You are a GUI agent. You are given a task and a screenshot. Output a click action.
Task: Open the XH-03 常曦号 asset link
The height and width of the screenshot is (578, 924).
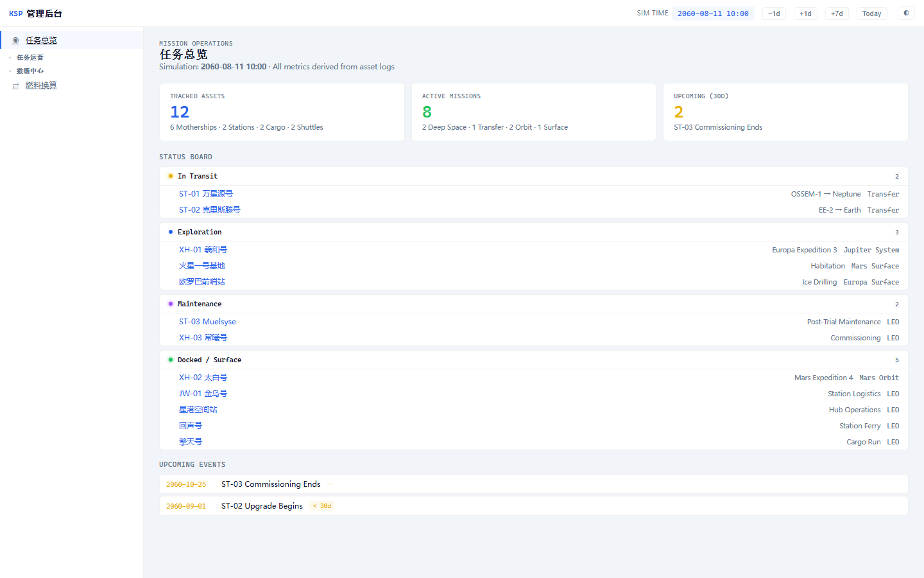[x=203, y=338]
